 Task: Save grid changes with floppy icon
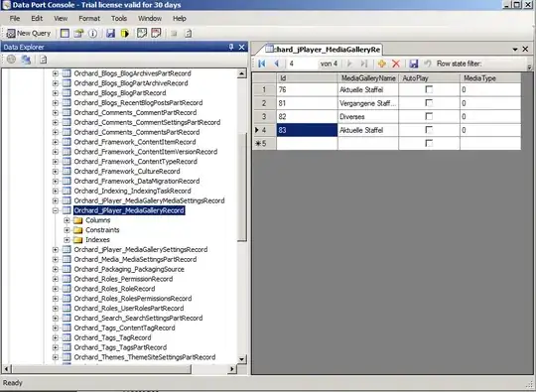tap(414, 64)
